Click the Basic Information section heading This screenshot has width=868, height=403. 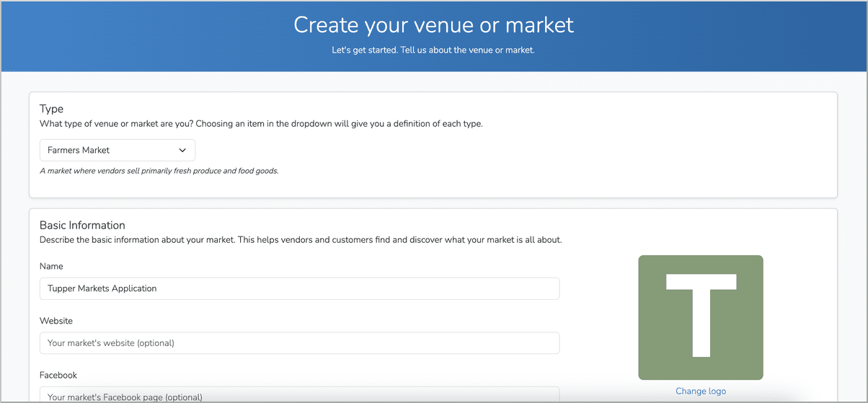point(82,225)
